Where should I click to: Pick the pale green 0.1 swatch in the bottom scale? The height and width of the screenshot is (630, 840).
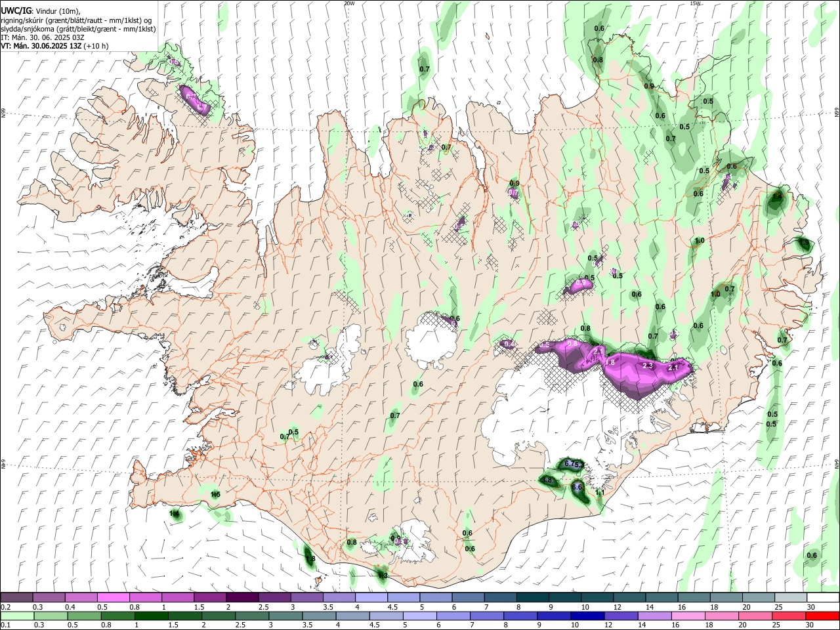(x=17, y=616)
